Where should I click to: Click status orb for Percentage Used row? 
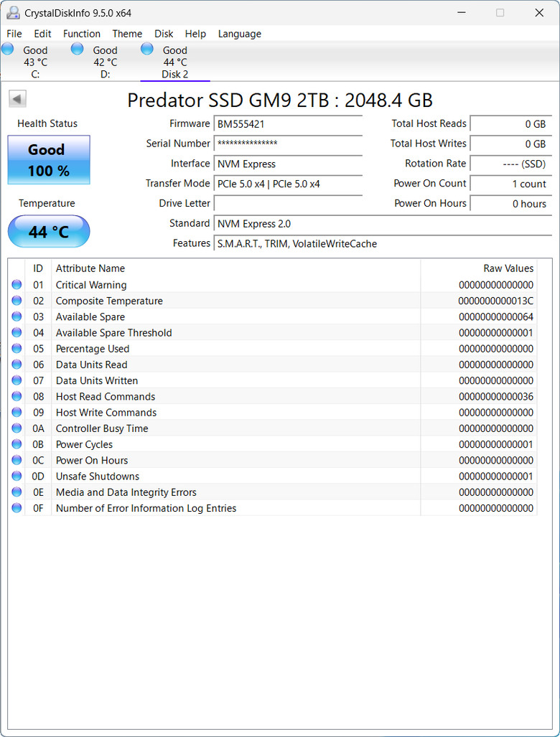[17, 348]
